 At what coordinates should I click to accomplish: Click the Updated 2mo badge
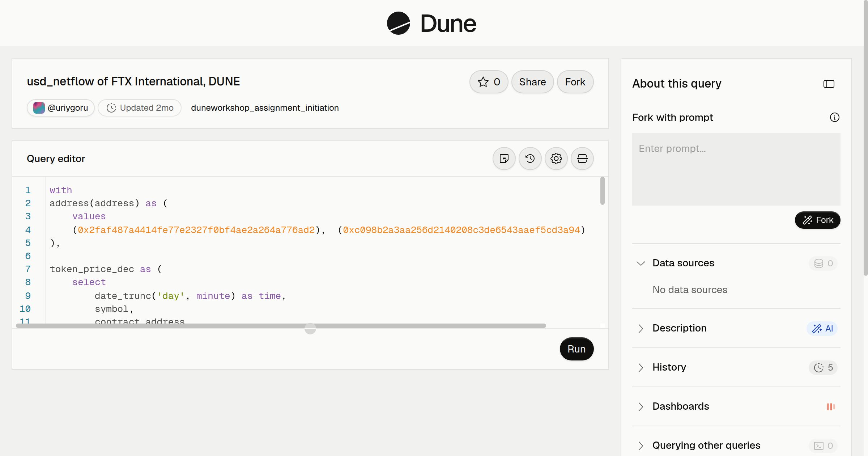tap(140, 108)
